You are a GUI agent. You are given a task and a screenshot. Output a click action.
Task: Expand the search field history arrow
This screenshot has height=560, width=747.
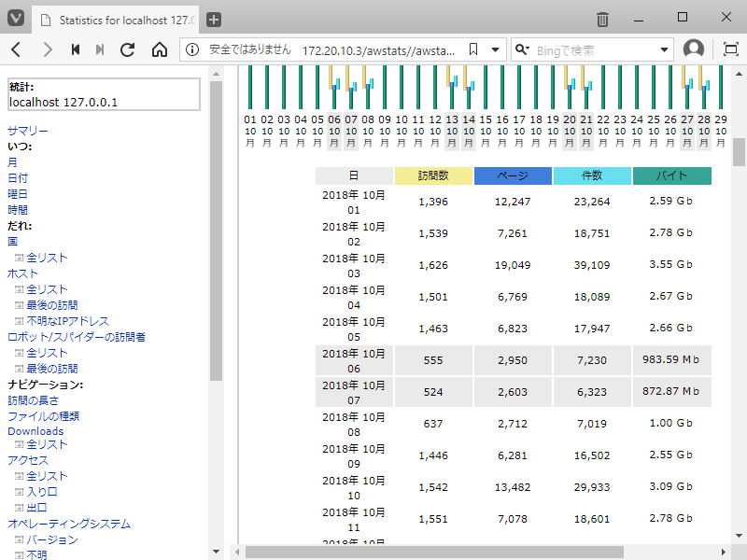[665, 49]
